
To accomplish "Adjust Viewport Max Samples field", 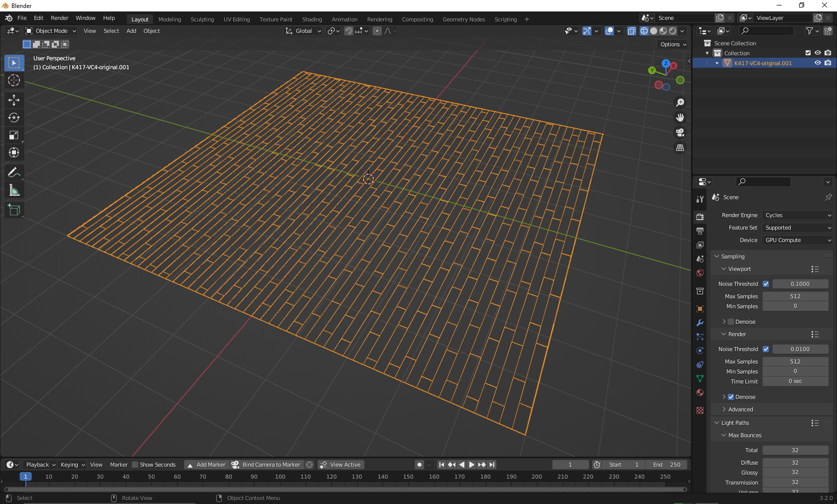I will [795, 296].
